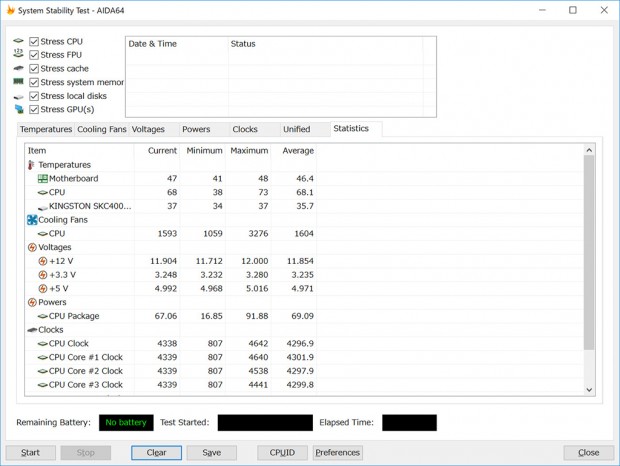Switch to the Voltages tab
Screen dimensions: 620x466
tap(154, 129)
